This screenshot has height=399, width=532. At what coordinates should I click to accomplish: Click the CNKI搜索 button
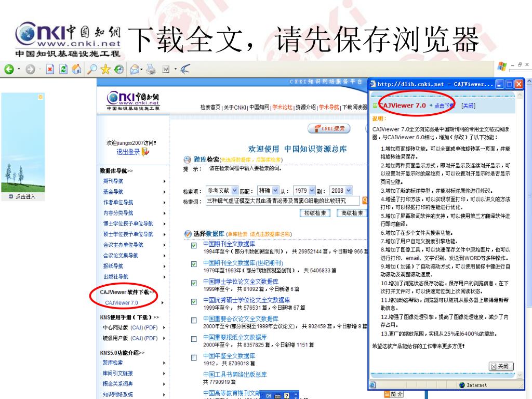329,129
